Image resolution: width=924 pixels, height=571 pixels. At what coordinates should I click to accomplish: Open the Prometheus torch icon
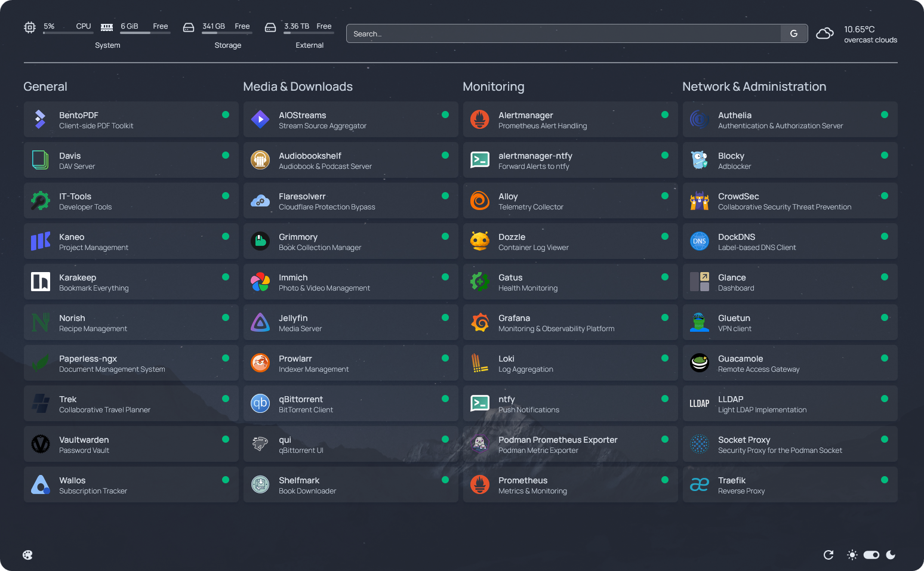(480, 484)
